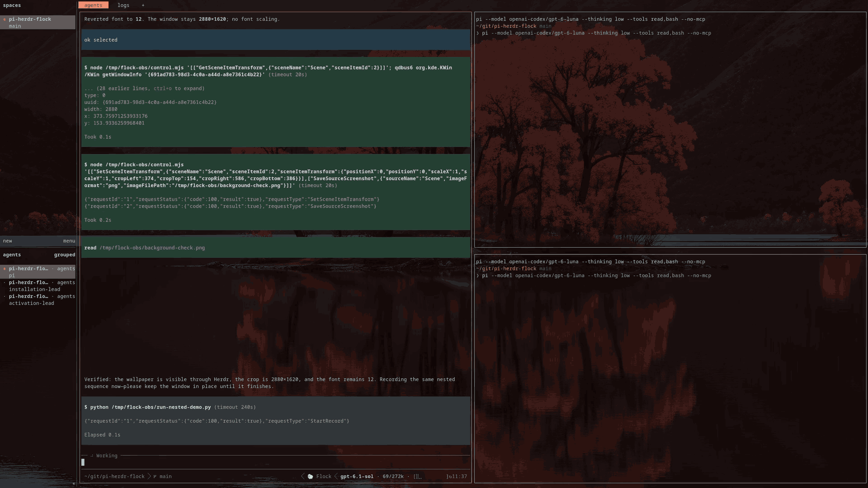Image resolution: width=868 pixels, height=488 pixels.
Task: Click the 69/272k context usage indicator
Action: click(393, 476)
